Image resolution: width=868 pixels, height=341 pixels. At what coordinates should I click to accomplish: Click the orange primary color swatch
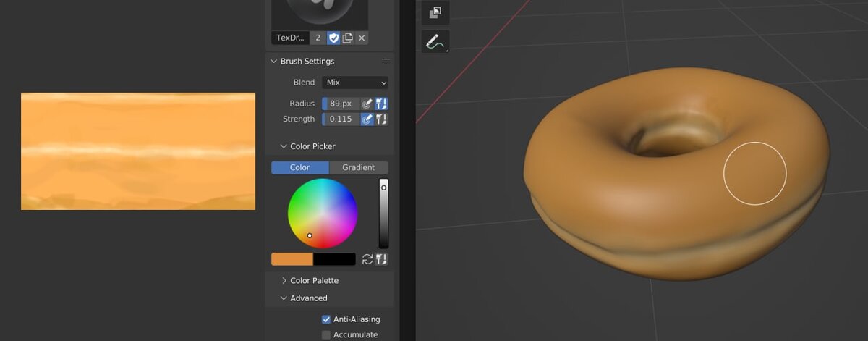pos(292,259)
